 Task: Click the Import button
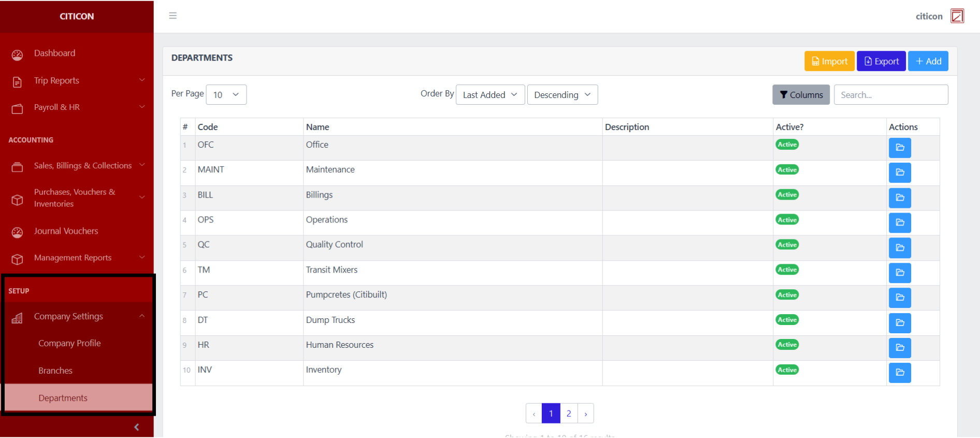829,61
